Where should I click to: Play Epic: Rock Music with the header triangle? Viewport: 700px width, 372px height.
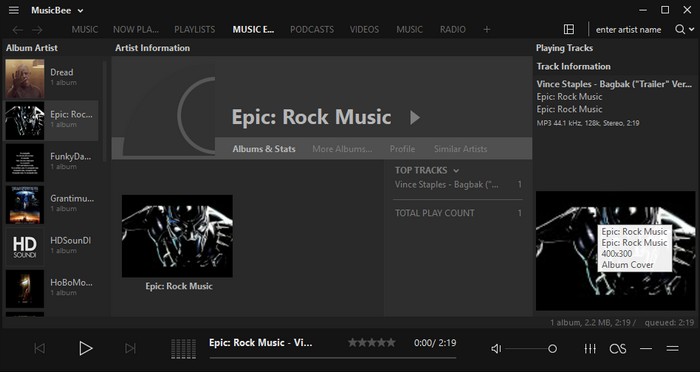[x=415, y=117]
